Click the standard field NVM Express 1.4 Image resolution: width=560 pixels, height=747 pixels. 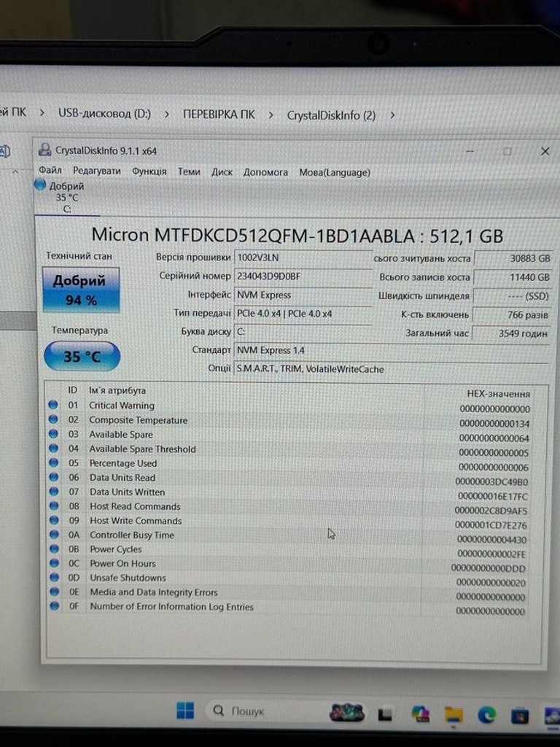[392, 351]
